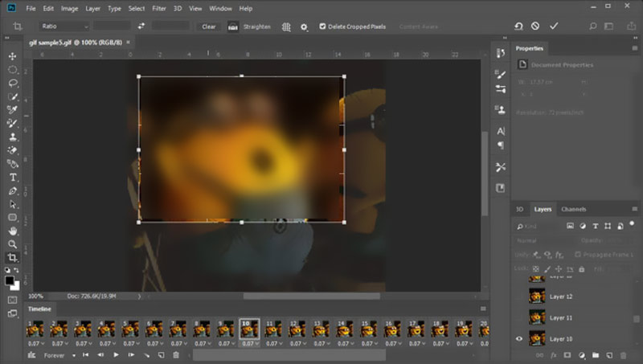Select the Move tool
This screenshot has height=364, width=643.
[12, 56]
